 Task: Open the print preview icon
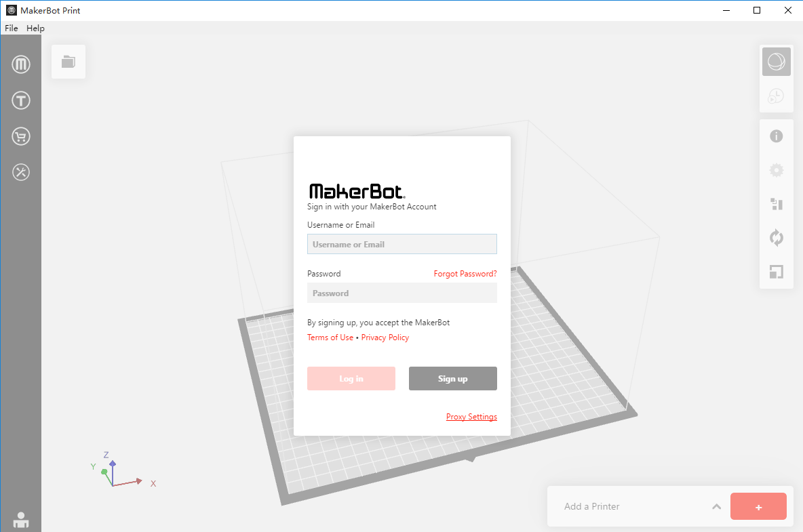[776, 96]
